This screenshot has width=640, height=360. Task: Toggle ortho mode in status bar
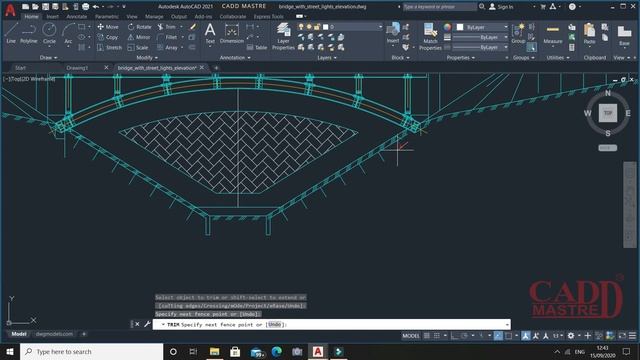pos(454,336)
